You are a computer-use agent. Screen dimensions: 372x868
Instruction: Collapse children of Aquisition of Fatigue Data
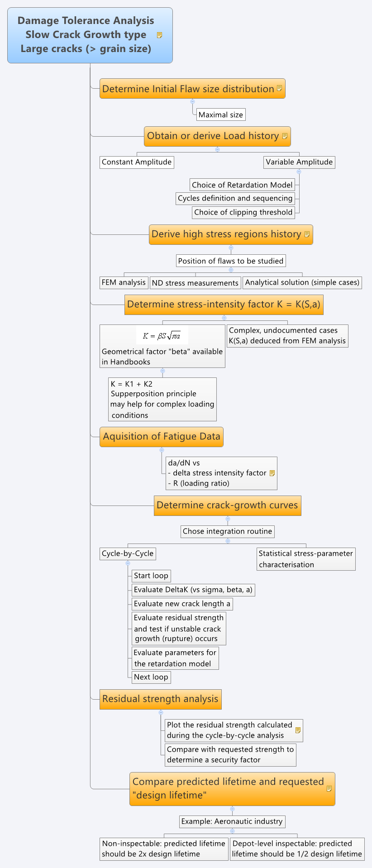coord(162,450)
